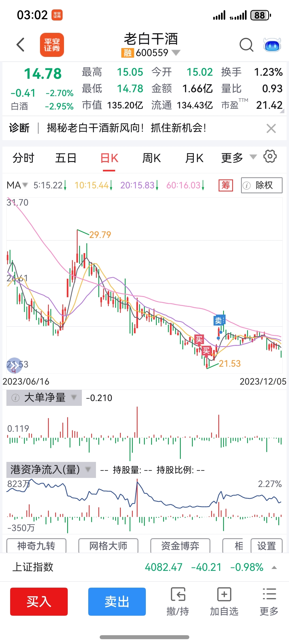Expand the 港资净流入(量) indicator dropdown
The height and width of the screenshot is (644, 289).
click(88, 469)
